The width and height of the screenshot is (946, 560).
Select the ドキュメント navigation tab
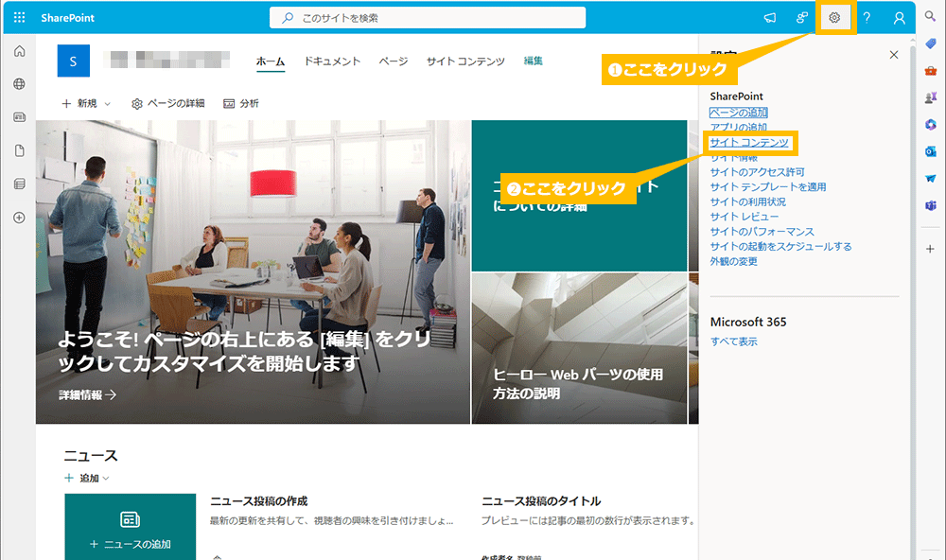(332, 61)
